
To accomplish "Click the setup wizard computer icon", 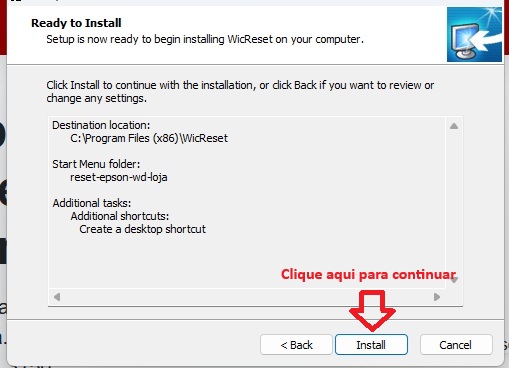I will 474,35.
